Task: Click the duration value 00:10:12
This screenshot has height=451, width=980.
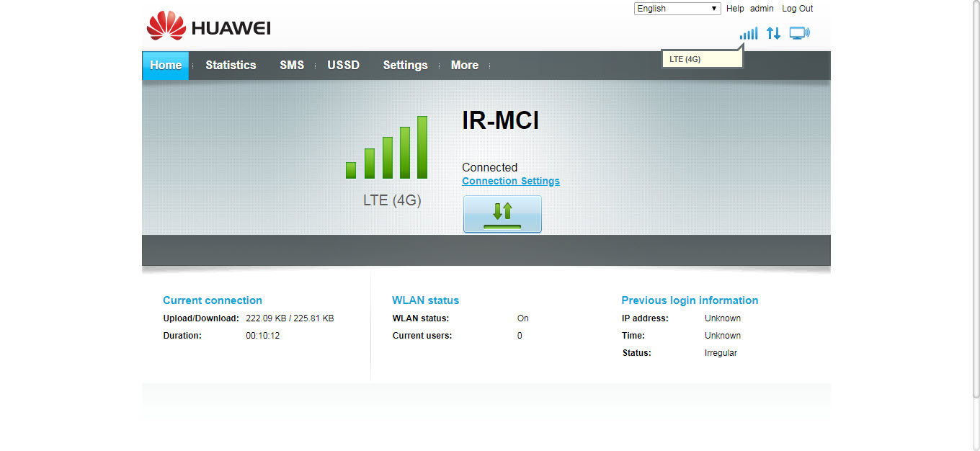Action: pyautogui.click(x=263, y=336)
